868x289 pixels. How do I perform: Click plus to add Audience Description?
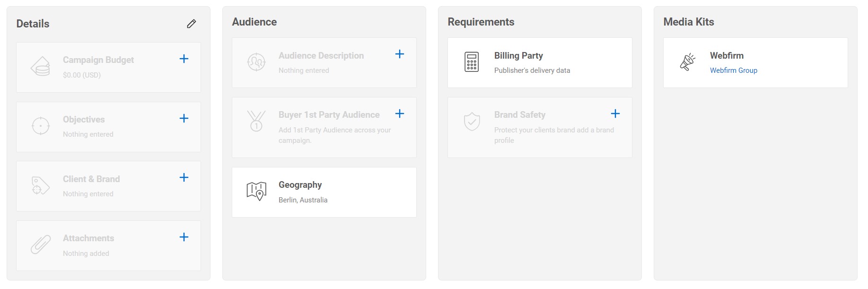click(x=400, y=54)
